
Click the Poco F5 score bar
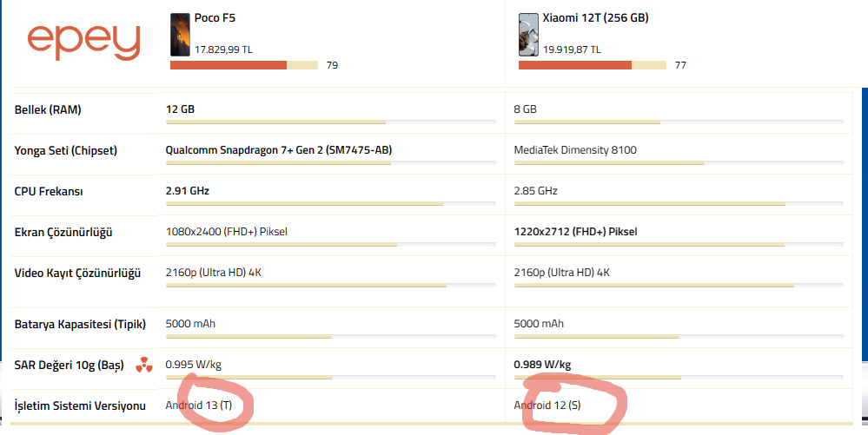coord(244,65)
